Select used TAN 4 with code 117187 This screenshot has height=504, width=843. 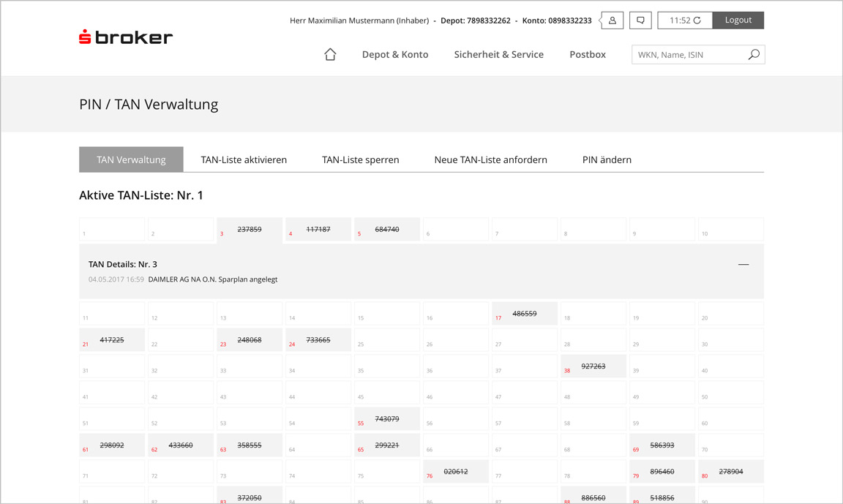coord(318,230)
